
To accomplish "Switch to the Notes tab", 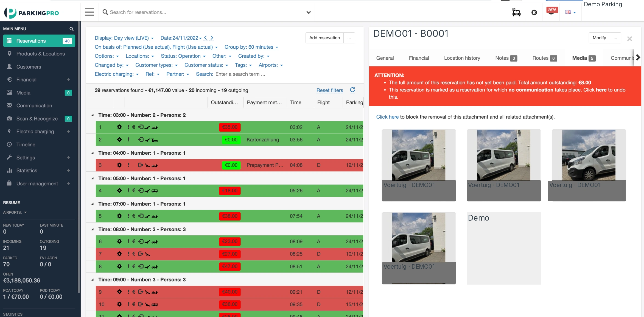I will [x=506, y=58].
